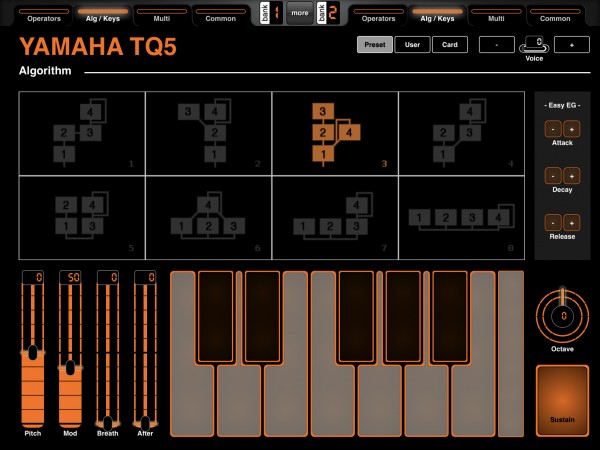Select algorithm 1 diagram

(82, 134)
